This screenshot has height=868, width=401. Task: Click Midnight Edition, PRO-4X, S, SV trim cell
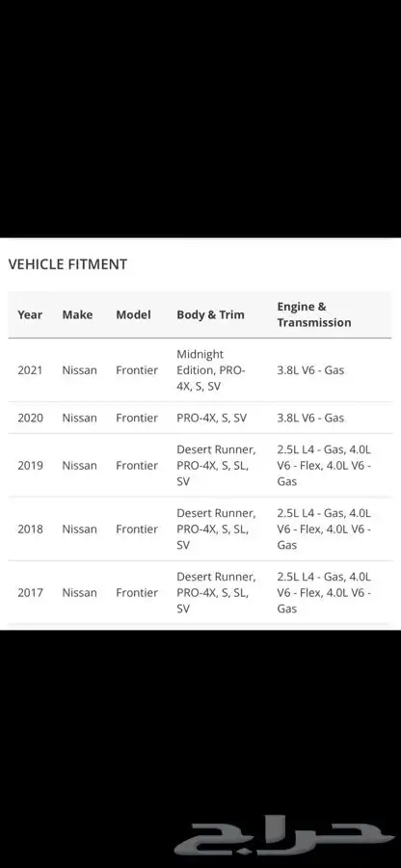point(211,370)
